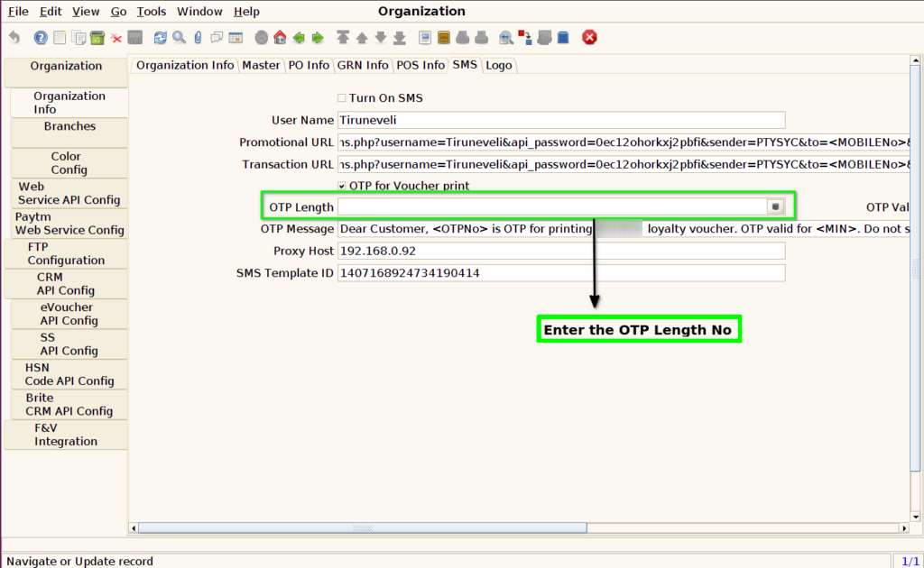Open the View menu
Viewport: 924px width, 568px height.
(x=86, y=11)
